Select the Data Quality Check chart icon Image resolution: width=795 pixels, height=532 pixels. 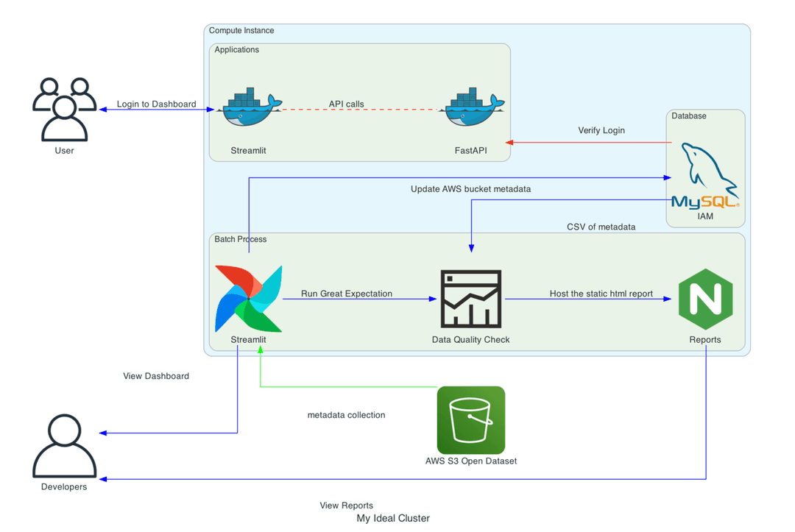(471, 299)
